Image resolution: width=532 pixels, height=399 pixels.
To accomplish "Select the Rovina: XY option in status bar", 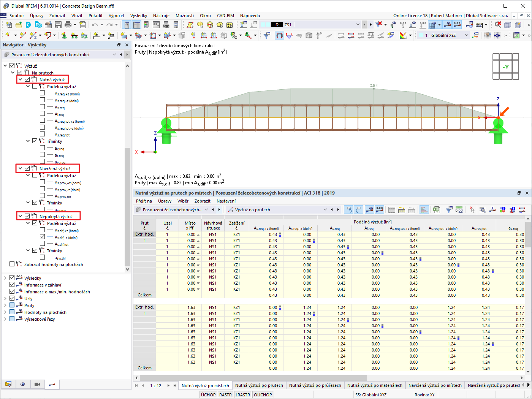I will tap(424, 394).
